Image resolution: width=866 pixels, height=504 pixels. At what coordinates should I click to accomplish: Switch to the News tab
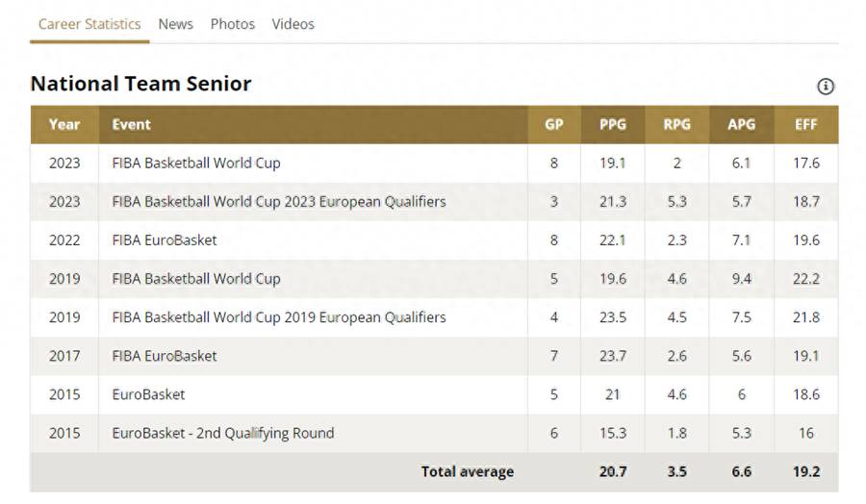point(176,24)
